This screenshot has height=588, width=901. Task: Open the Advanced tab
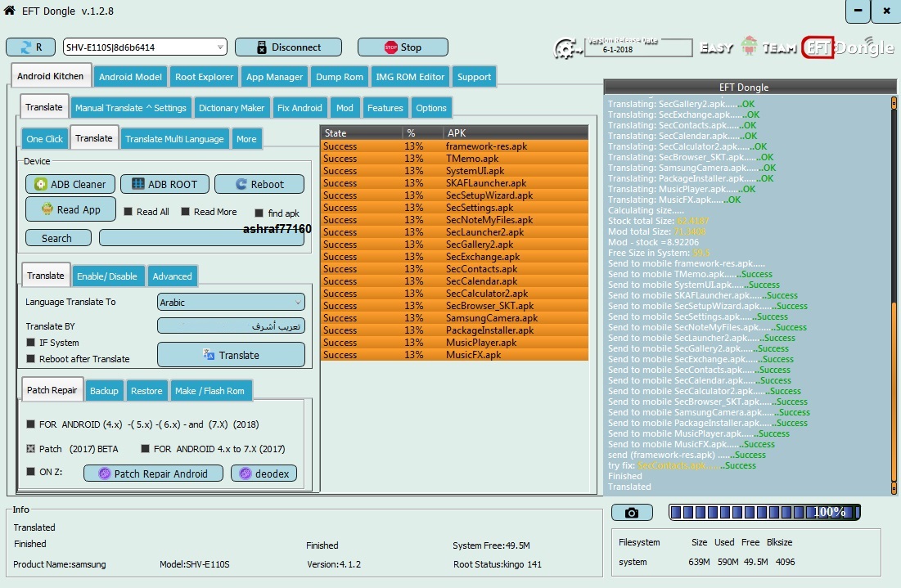pos(173,276)
